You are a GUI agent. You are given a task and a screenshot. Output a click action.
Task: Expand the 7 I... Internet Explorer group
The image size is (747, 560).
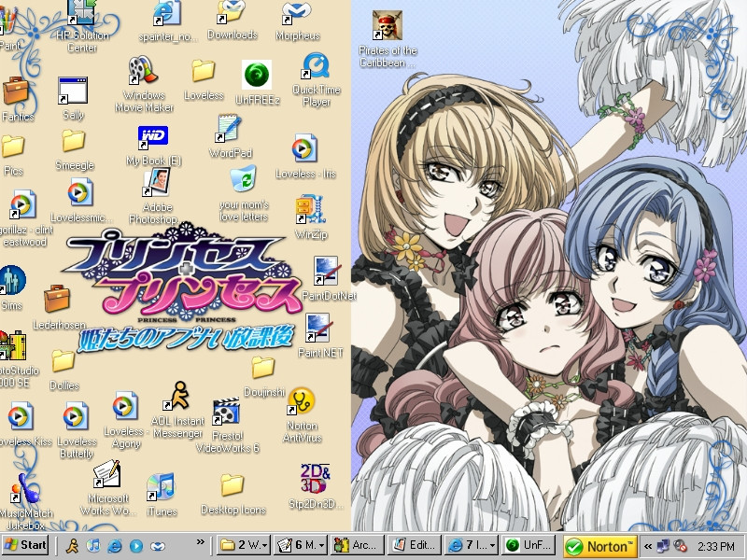pos(472,545)
